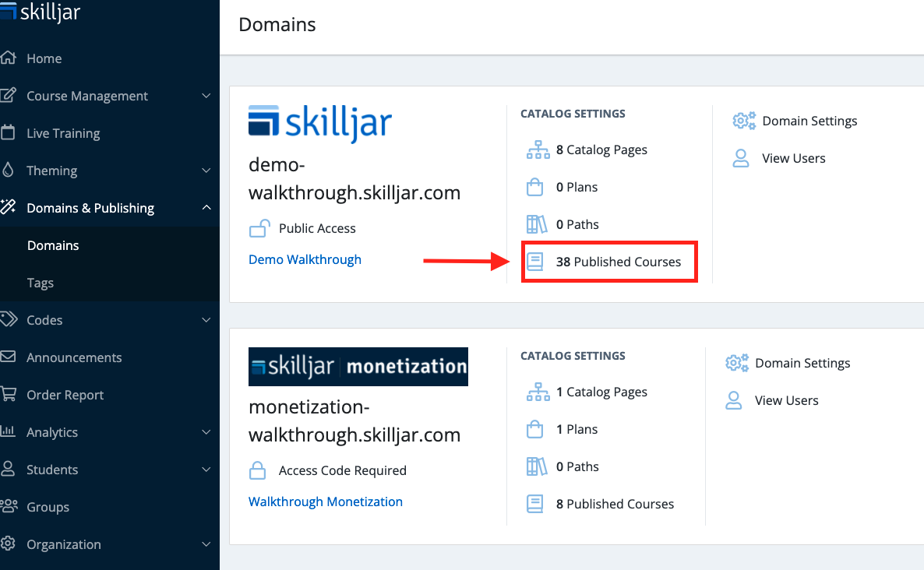
Task: Open the Demo Walkthrough link
Action: tap(305, 259)
